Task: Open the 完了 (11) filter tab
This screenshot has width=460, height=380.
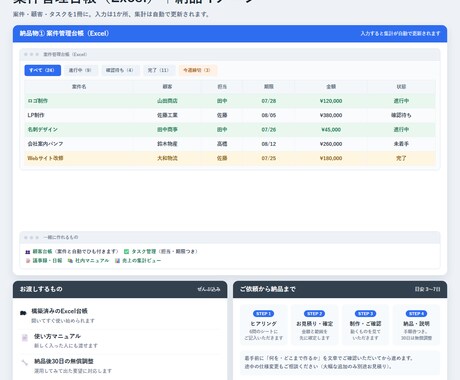Action: coord(158,70)
